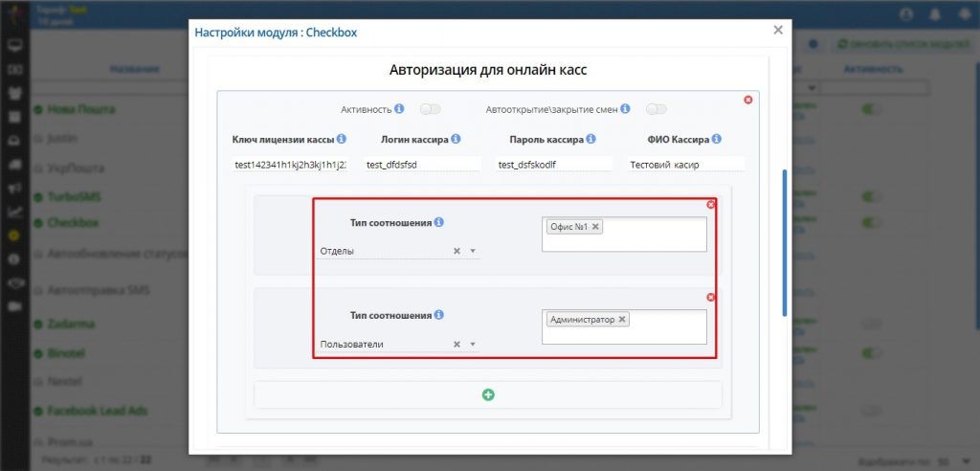980x471 pixels.
Task: Click the modal's vertical scrollbar
Action: (x=785, y=243)
